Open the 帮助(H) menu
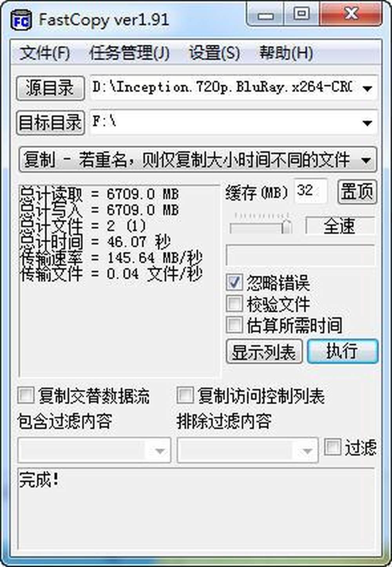This screenshot has width=392, height=567. 286,53
